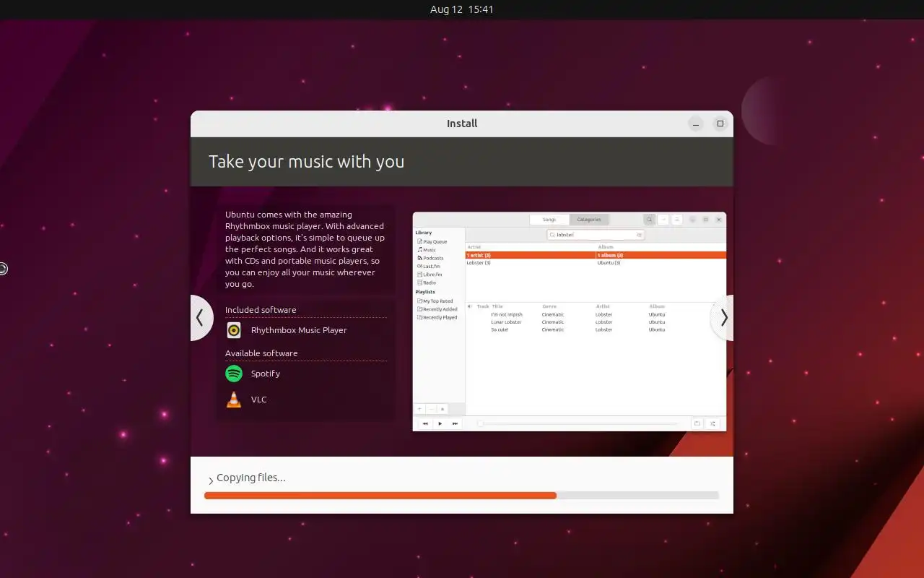Click the Included software heading
Image resolution: width=924 pixels, height=578 pixels.
coord(261,310)
